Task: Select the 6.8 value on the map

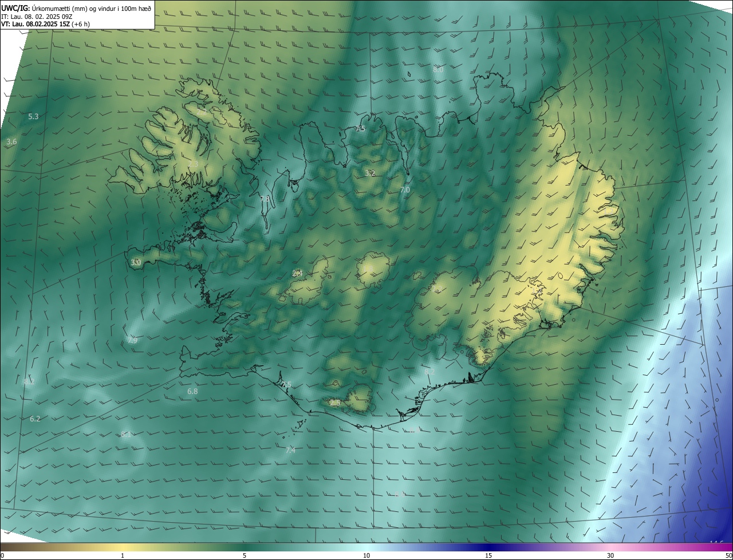Action: [x=192, y=392]
